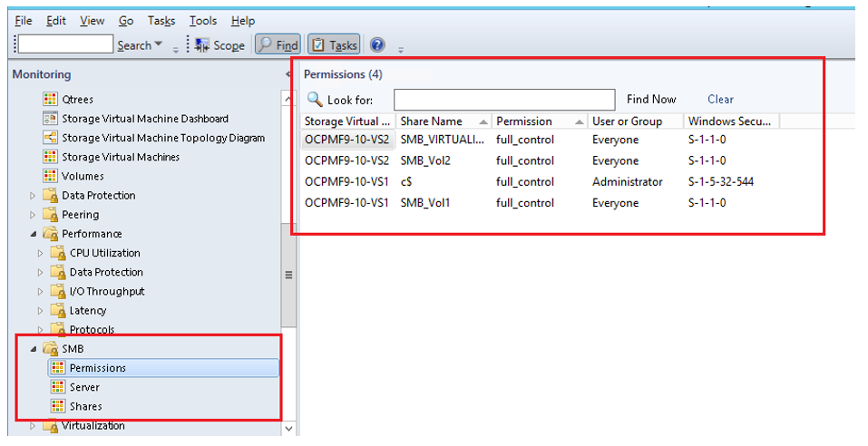Expand the Peering tree node

point(32,215)
